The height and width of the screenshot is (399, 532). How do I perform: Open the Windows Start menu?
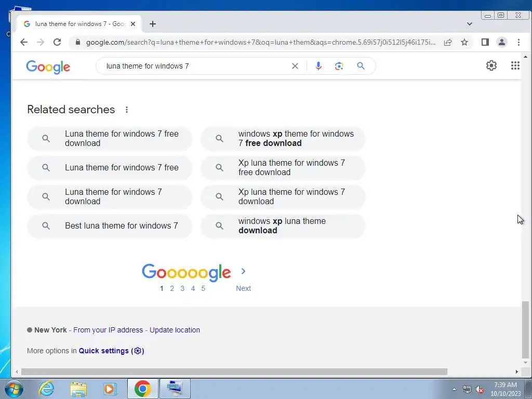click(14, 389)
